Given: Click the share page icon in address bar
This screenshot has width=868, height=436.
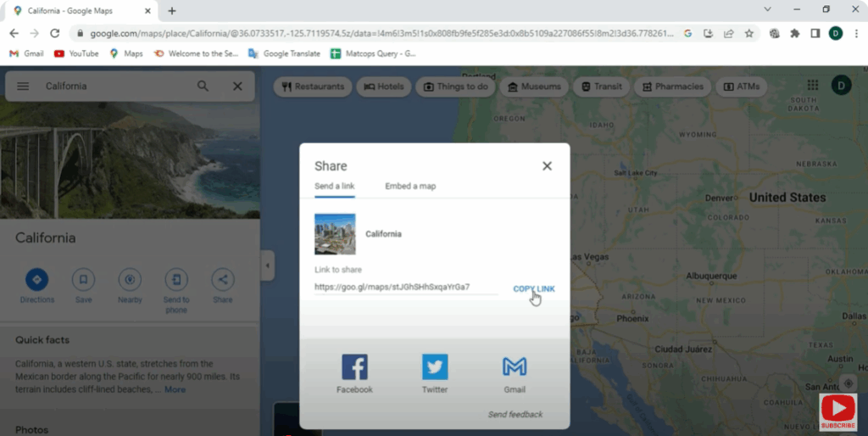Looking at the screenshot, I should tap(728, 33).
